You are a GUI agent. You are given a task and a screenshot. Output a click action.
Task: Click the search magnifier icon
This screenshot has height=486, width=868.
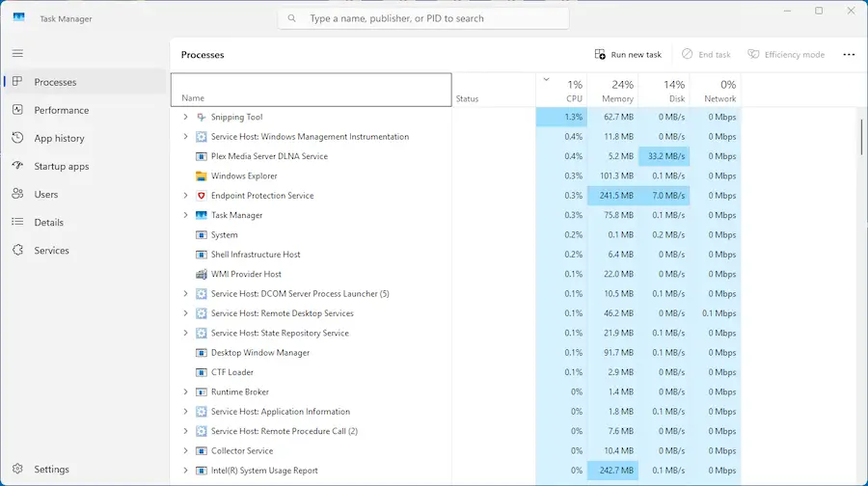[291, 18]
